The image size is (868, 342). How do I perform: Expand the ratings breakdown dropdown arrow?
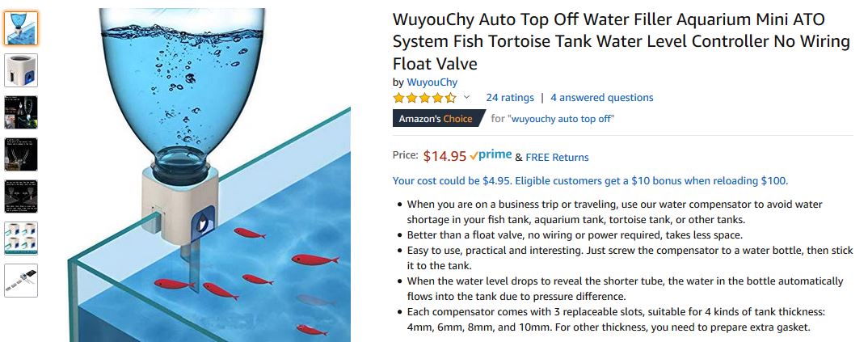pos(466,98)
